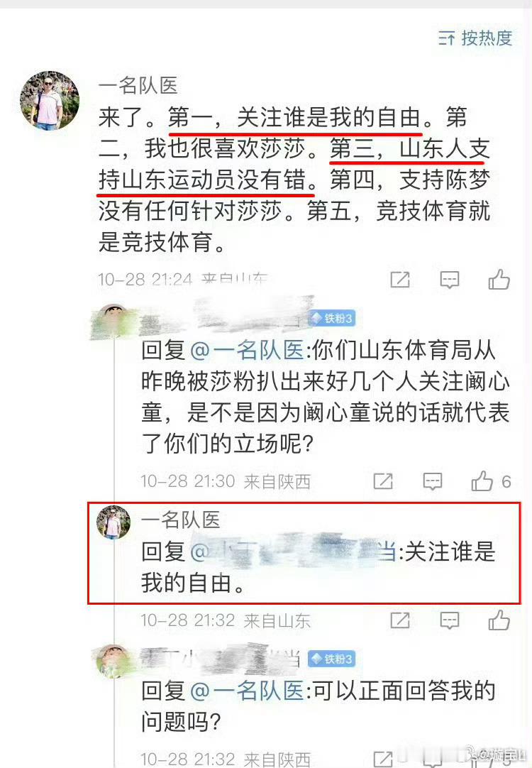The image size is (532, 768).
Task: Open the 按热度 sort order selector
Action: 475,38
